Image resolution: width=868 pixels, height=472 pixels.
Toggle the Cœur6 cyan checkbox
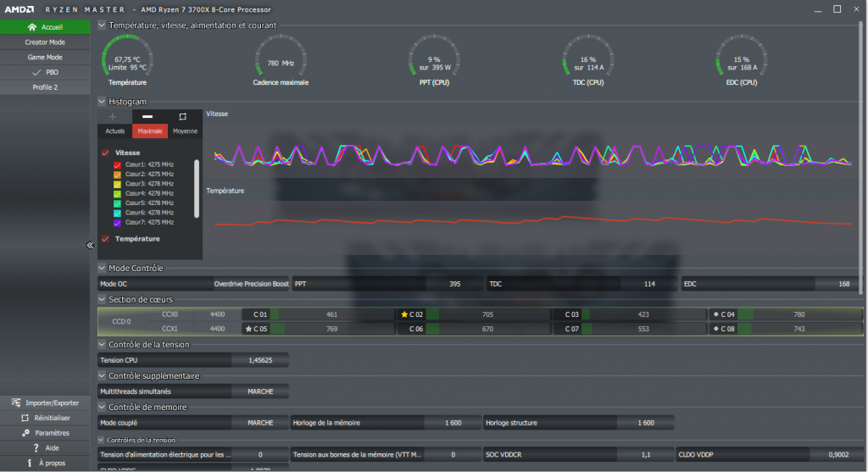coord(117,213)
